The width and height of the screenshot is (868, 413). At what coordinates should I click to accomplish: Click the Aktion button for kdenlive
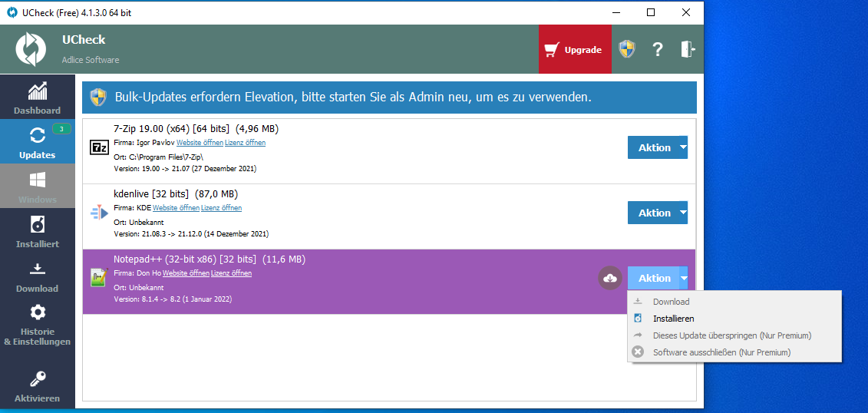[654, 213]
